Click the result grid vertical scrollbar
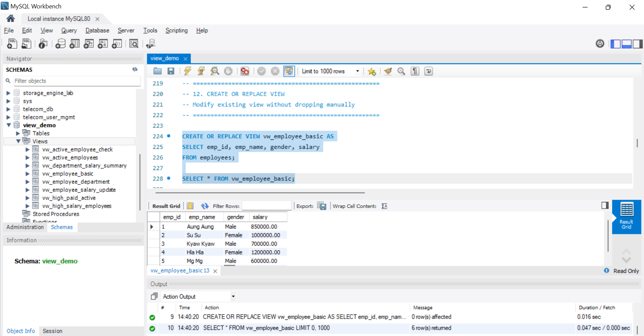 [608, 236]
